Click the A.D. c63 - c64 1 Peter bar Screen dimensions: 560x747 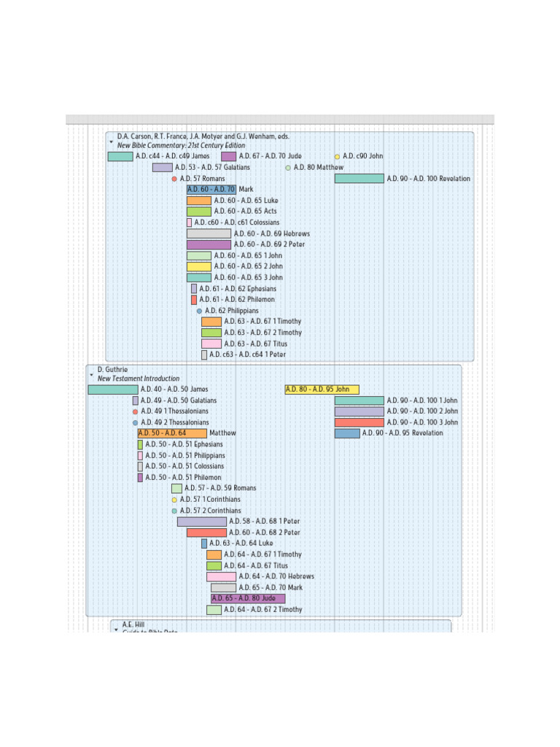point(204,355)
